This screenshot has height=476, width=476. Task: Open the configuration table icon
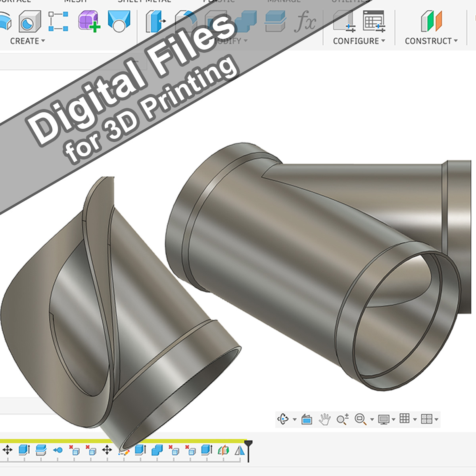(374, 21)
